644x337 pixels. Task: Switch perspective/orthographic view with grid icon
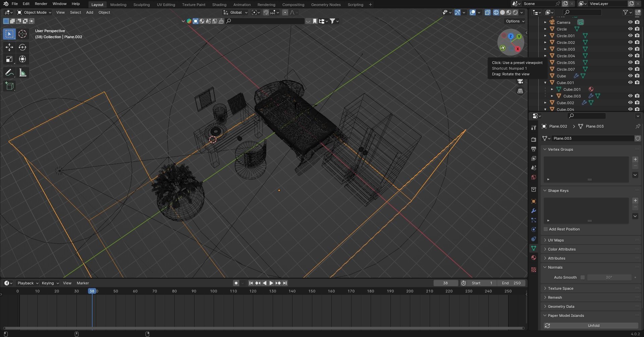(520, 91)
